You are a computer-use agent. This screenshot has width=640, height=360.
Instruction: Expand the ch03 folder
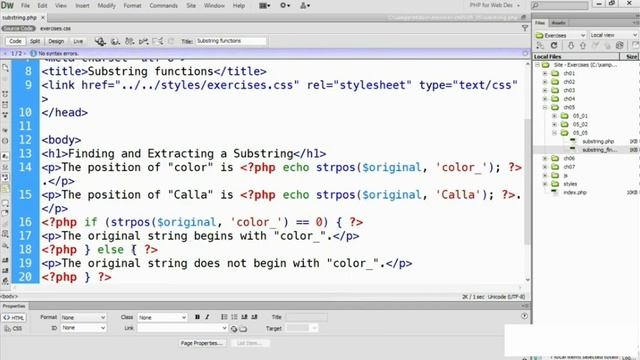545,91
